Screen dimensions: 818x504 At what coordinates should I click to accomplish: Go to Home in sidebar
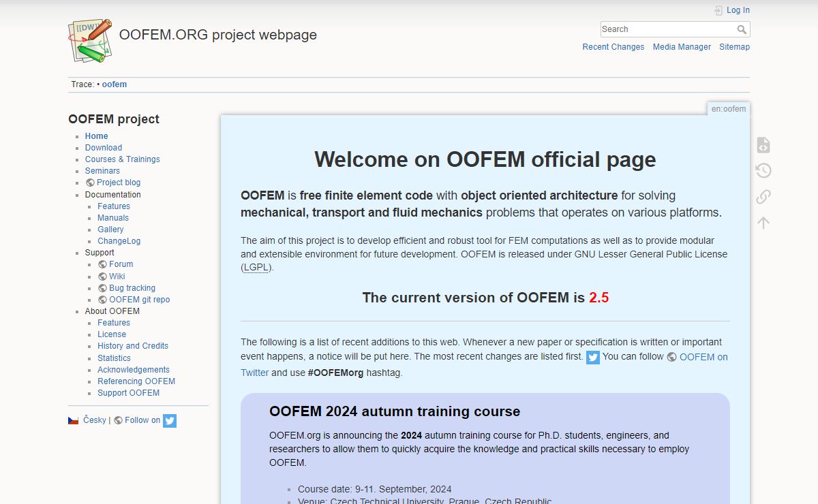point(97,136)
